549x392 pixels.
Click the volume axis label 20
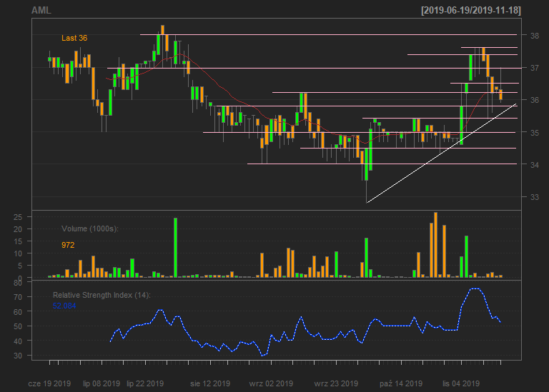pos(18,229)
